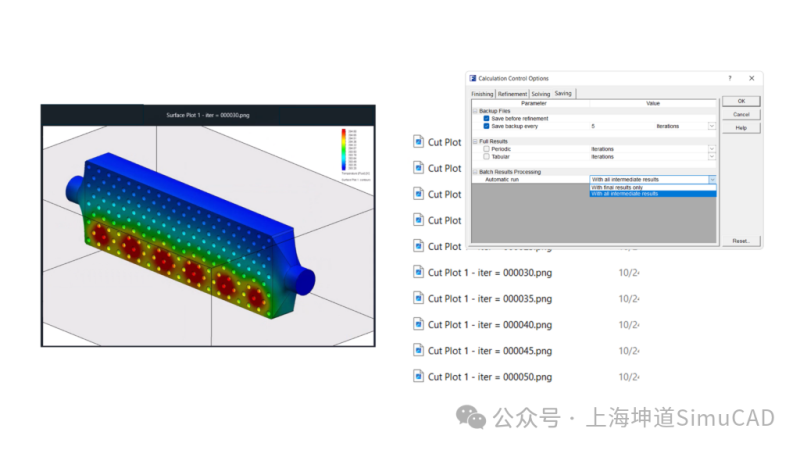The width and height of the screenshot is (800, 450).
Task: Select file name Cut Plot 1 - iter = 000030.png
Action: pyautogui.click(x=490, y=272)
